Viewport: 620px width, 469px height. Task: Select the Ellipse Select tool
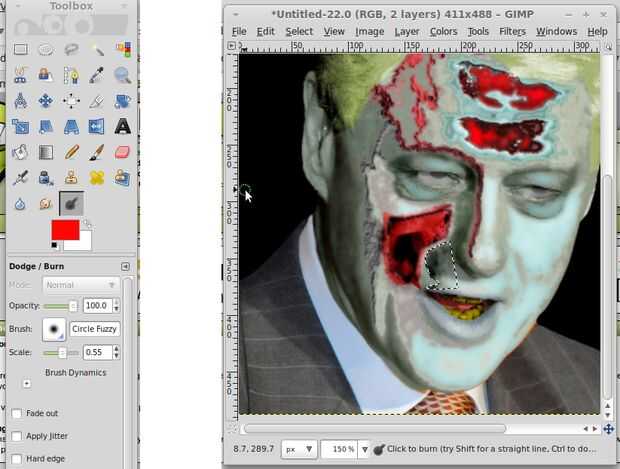pyautogui.click(x=46, y=49)
